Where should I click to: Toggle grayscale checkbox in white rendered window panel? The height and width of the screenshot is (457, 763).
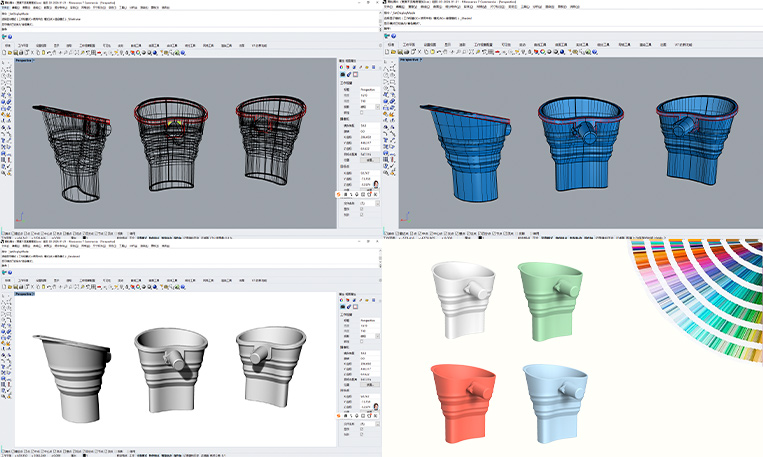coord(362,434)
